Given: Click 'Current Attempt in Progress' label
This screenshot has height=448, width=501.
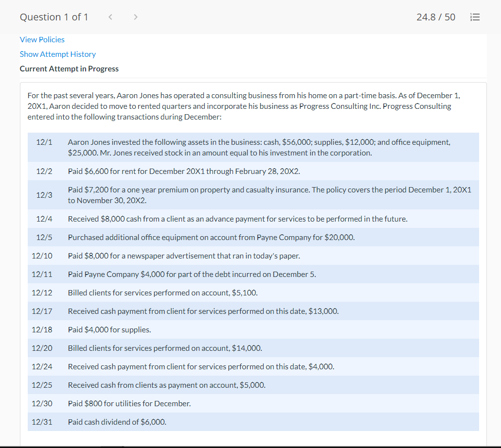Looking at the screenshot, I should (x=69, y=69).
